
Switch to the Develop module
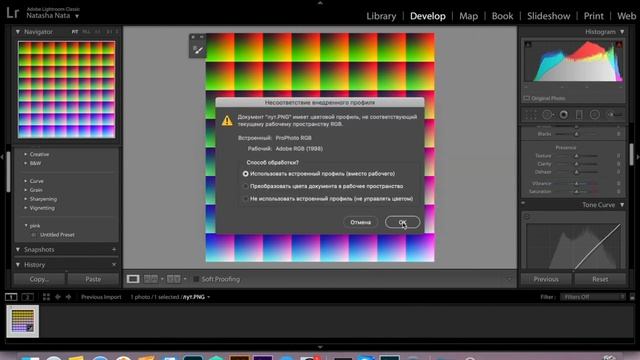pyautogui.click(x=427, y=16)
